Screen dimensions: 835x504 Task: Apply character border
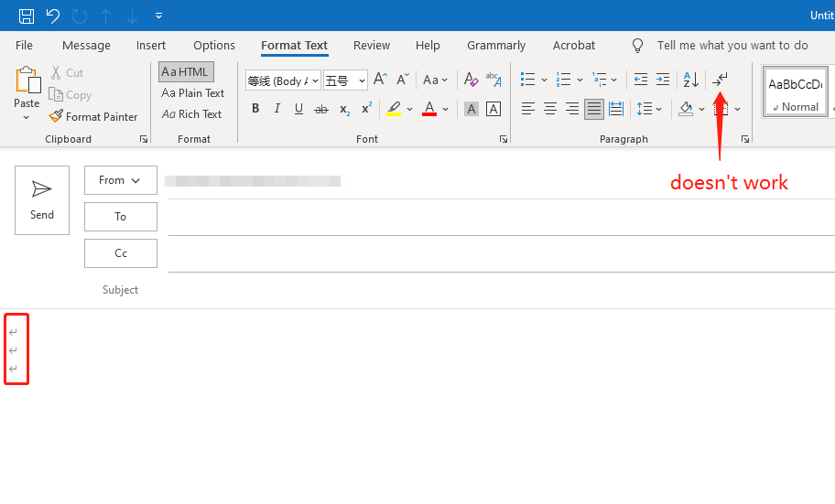[x=493, y=109]
